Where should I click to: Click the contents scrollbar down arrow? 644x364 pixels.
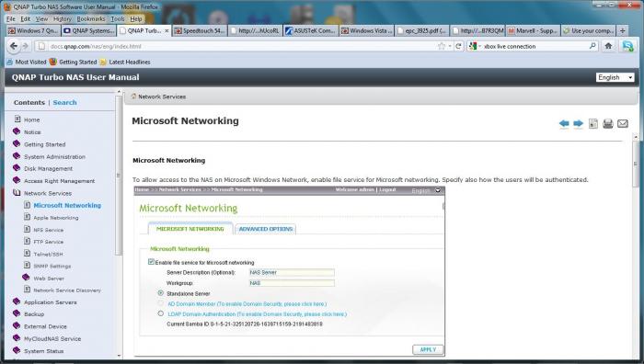click(119, 356)
